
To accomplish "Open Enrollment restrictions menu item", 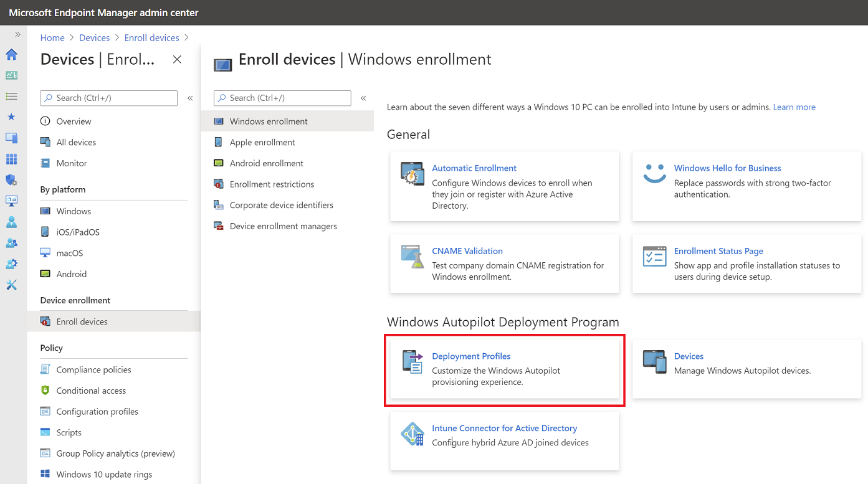I will [x=272, y=184].
